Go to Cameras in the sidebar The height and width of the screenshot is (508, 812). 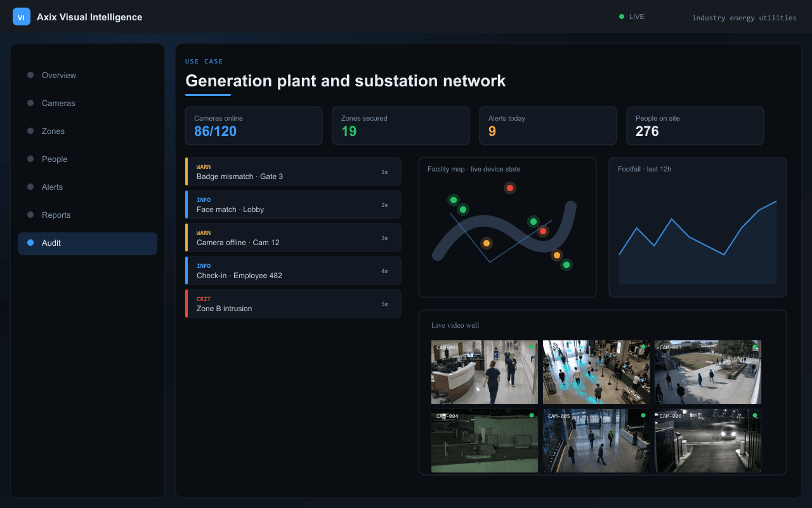click(x=88, y=103)
